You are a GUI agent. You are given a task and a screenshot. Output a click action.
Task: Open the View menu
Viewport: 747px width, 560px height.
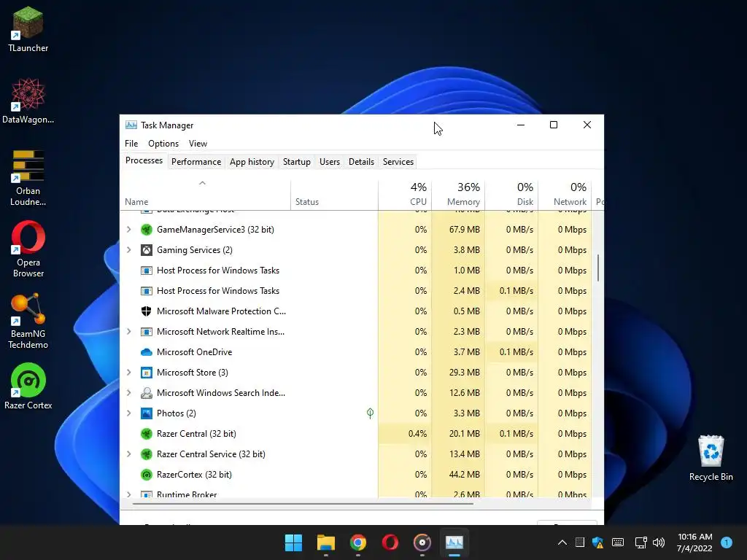tap(198, 144)
